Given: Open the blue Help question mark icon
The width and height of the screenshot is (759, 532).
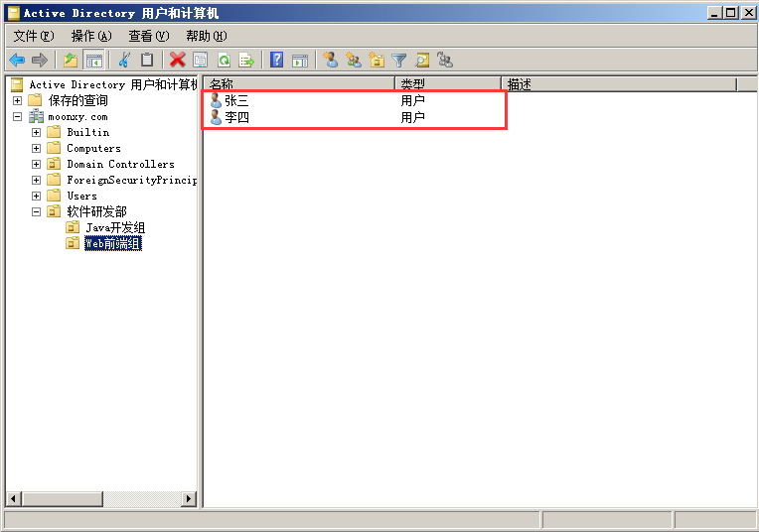Looking at the screenshot, I should [x=276, y=61].
